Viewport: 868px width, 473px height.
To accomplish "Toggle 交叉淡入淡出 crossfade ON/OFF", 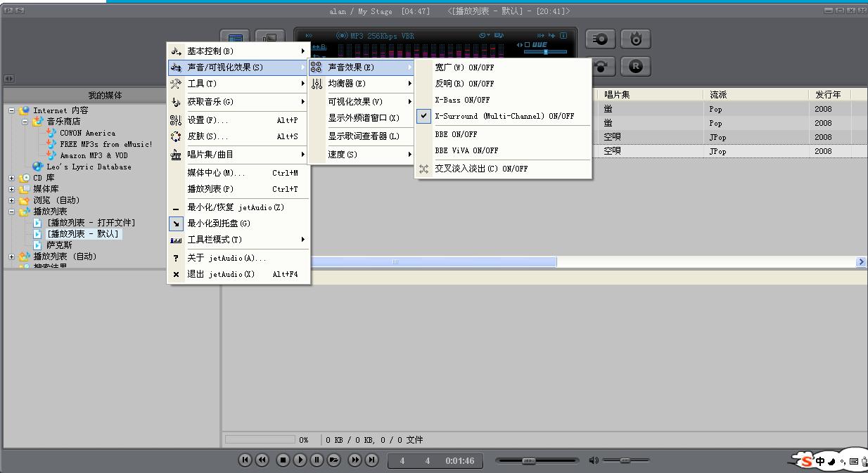I will [481, 169].
